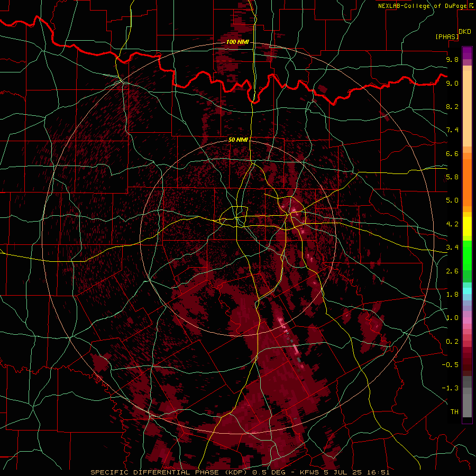Viewport: 476px width, 476px height.
Task: Click the 0.2 value on the scale
Action: (452, 342)
